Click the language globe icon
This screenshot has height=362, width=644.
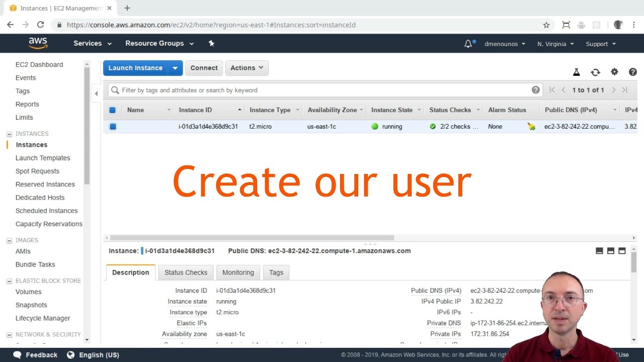pos(71,355)
